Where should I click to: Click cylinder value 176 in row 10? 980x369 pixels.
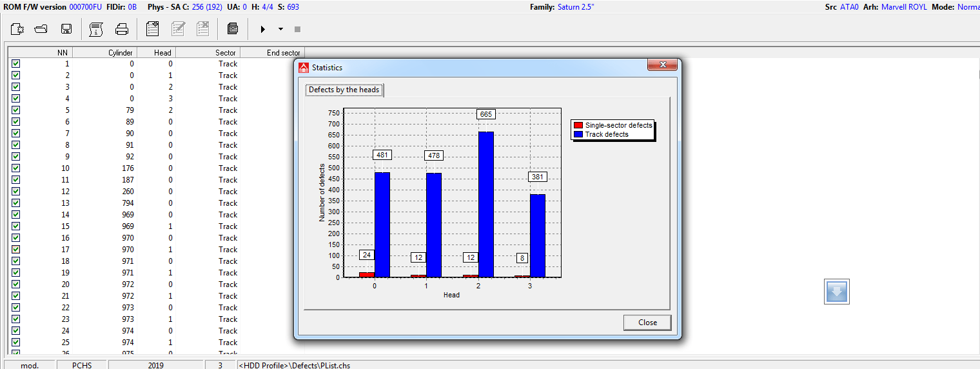coord(127,168)
